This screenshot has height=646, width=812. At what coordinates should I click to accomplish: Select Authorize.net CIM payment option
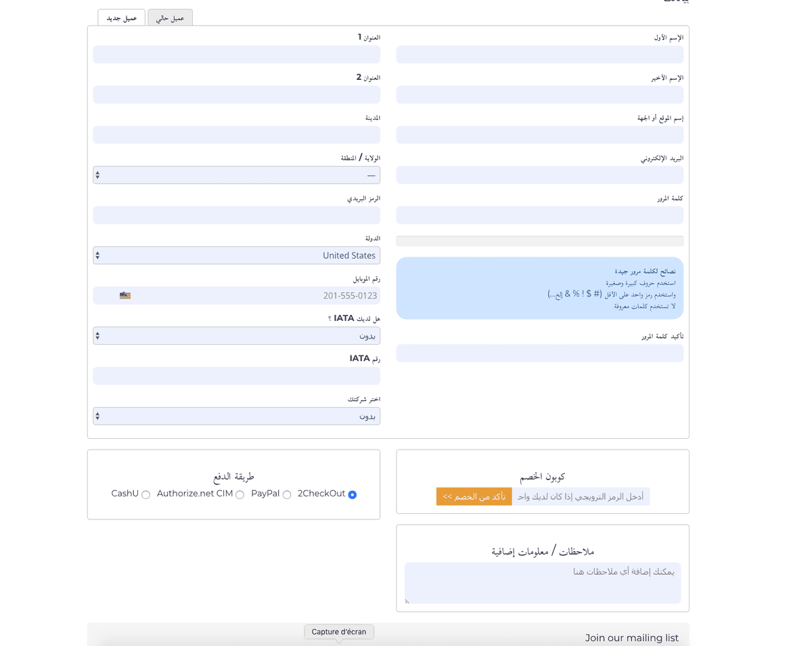click(x=240, y=495)
